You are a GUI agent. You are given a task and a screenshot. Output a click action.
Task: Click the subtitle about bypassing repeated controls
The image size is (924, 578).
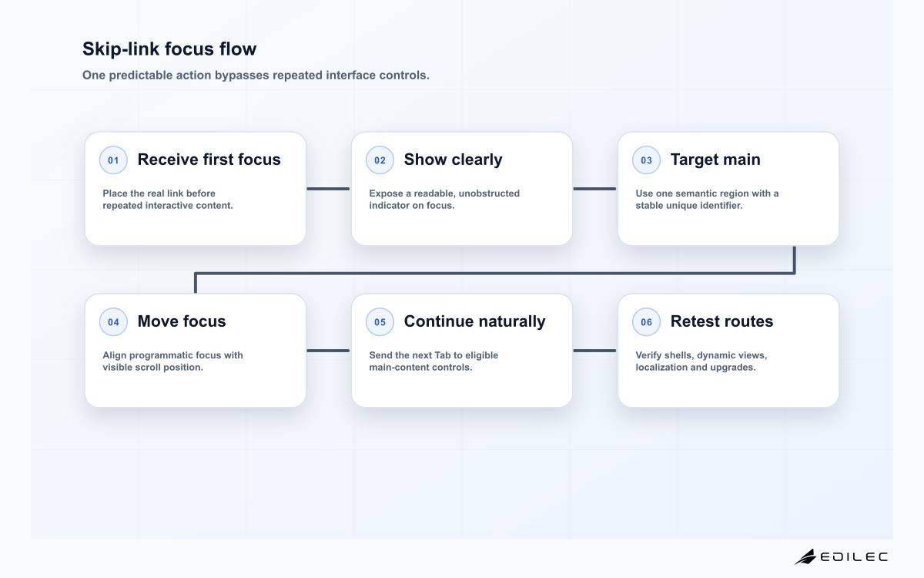[256, 76]
